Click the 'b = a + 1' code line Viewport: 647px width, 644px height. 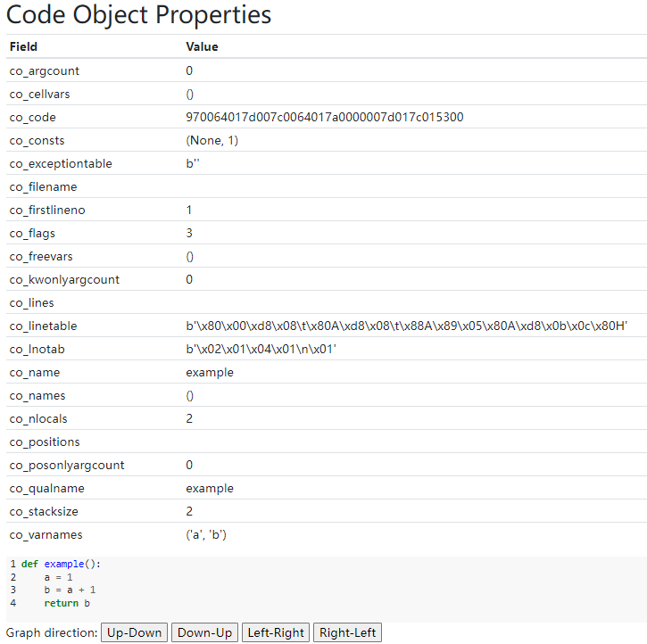click(x=70, y=590)
